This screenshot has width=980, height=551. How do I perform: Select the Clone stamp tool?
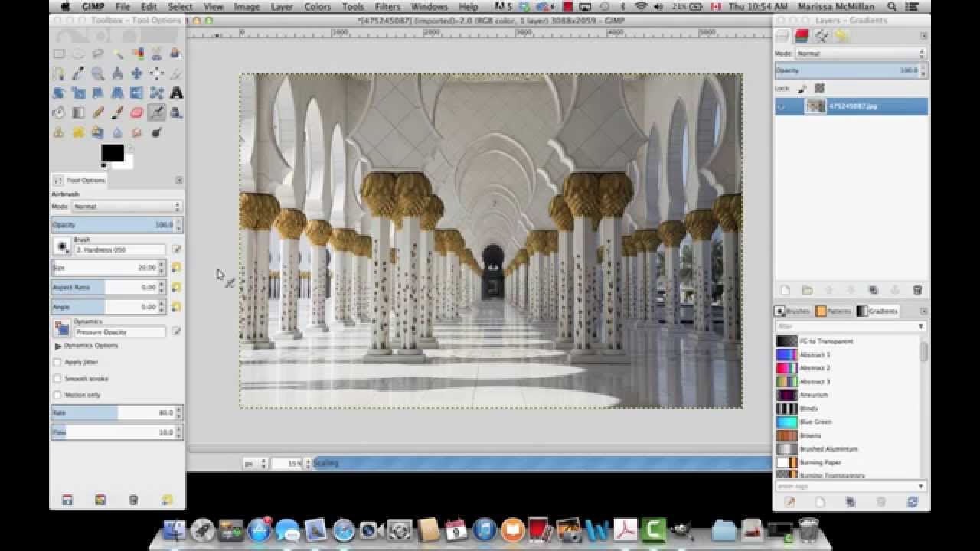(59, 132)
